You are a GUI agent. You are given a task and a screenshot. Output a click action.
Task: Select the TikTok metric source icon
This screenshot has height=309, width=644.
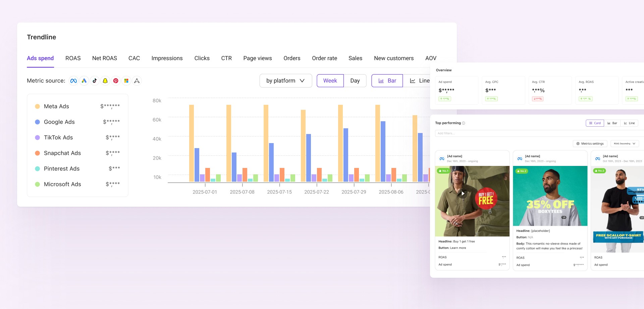pyautogui.click(x=95, y=81)
